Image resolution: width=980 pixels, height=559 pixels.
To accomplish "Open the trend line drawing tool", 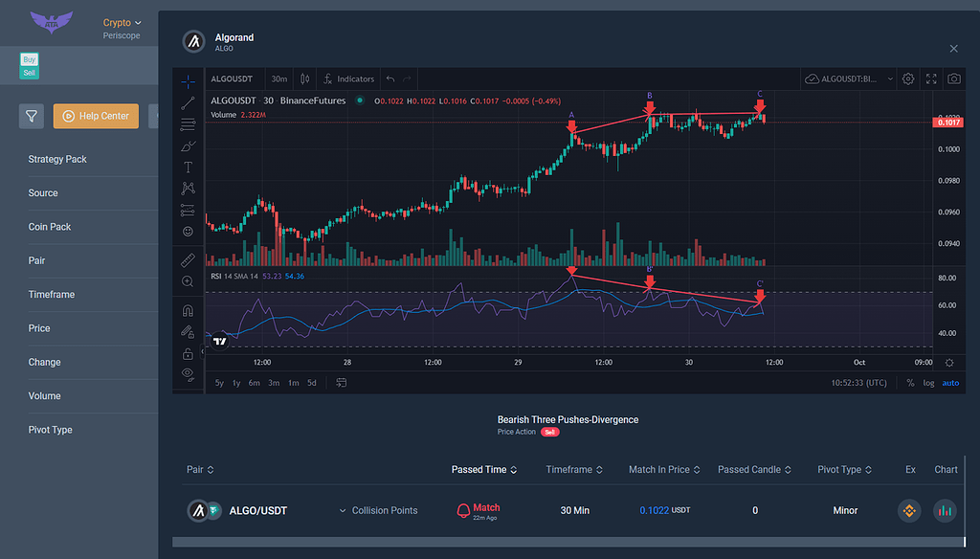I will click(188, 102).
